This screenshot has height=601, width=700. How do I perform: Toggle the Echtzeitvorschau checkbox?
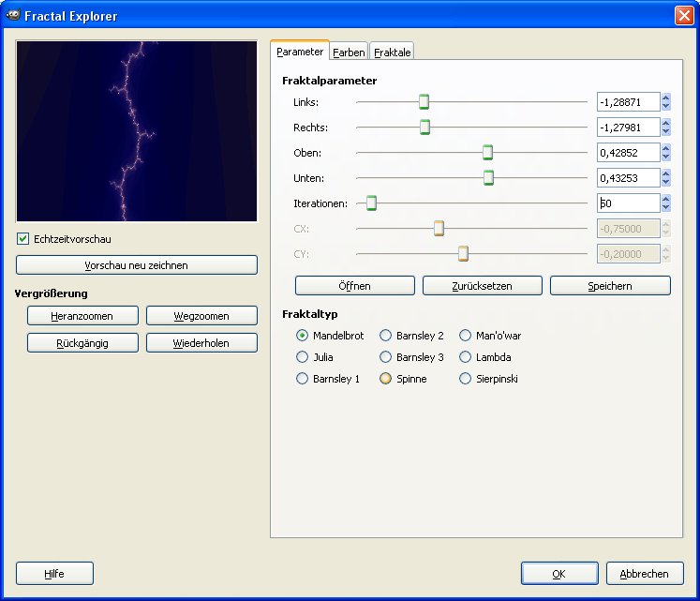(x=22, y=238)
